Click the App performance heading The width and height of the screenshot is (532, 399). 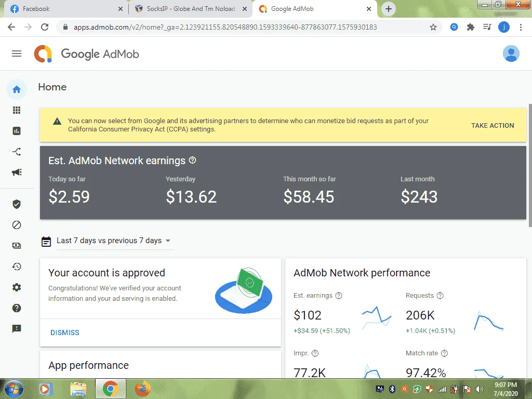(88, 365)
